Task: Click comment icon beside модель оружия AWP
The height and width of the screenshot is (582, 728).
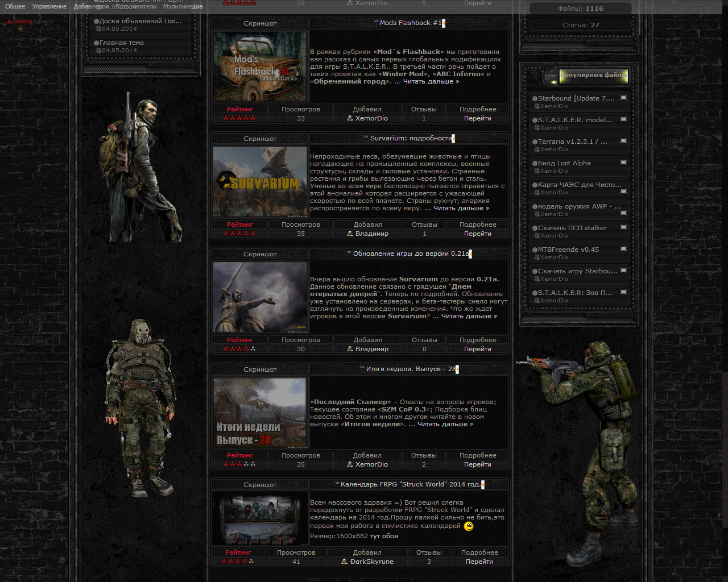Action: 623,214
